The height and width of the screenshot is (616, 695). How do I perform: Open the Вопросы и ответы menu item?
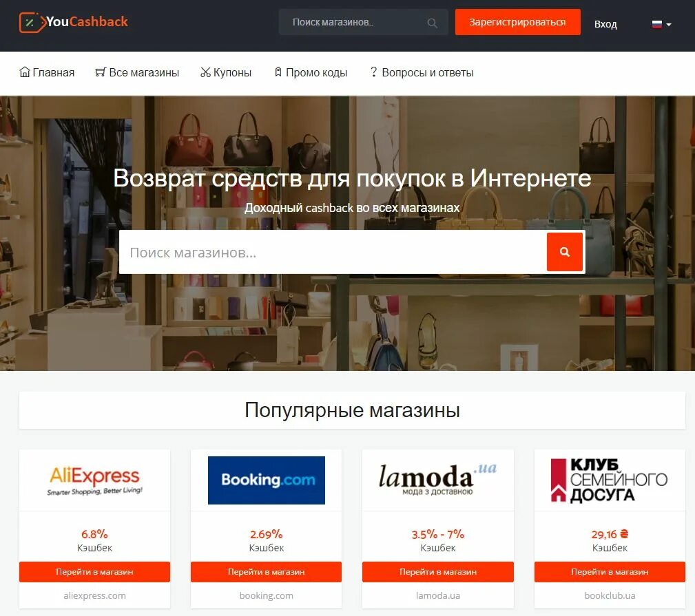pos(422,72)
